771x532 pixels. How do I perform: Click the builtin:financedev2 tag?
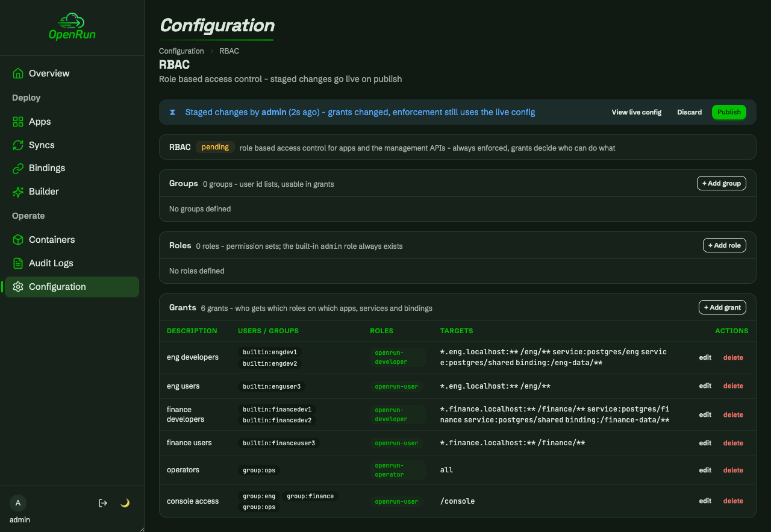277,420
